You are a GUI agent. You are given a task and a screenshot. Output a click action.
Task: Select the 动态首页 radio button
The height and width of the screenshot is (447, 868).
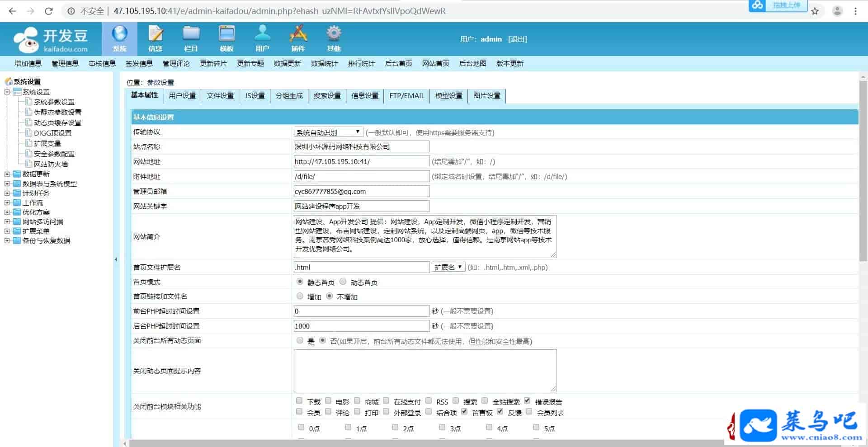(x=343, y=282)
